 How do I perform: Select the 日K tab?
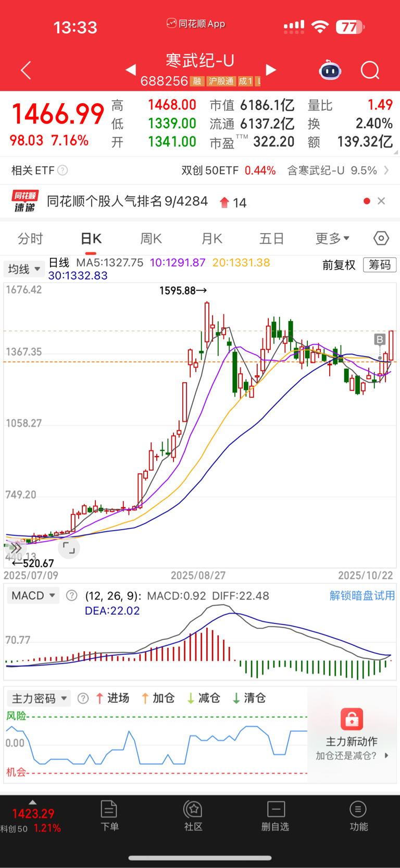point(91,238)
